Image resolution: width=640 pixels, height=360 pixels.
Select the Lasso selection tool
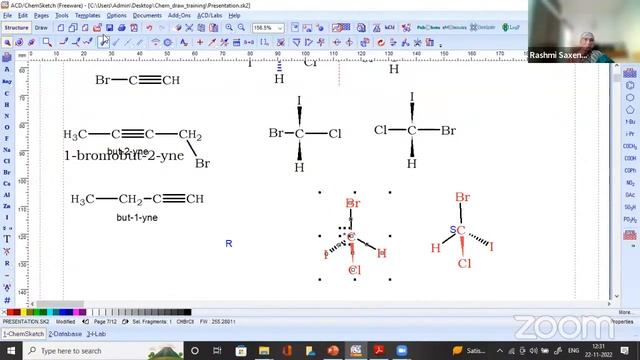47,42
